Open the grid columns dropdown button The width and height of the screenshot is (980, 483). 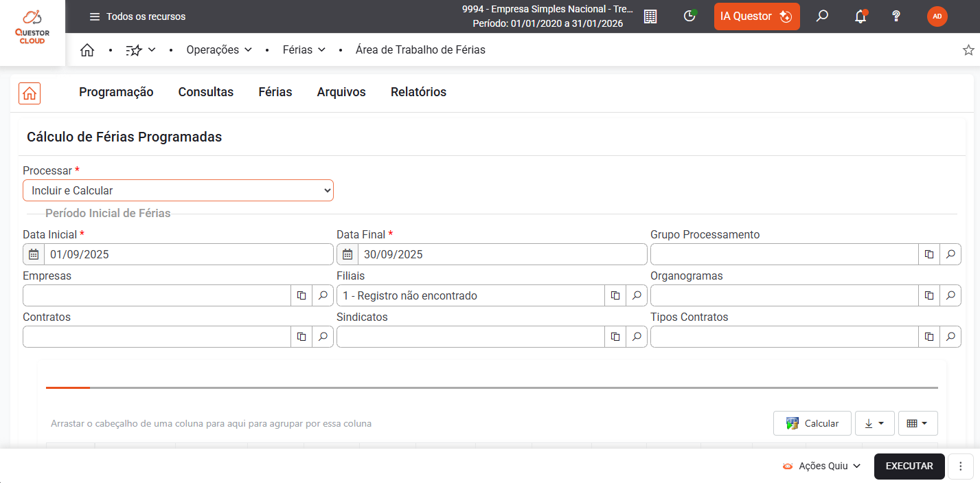(x=918, y=423)
